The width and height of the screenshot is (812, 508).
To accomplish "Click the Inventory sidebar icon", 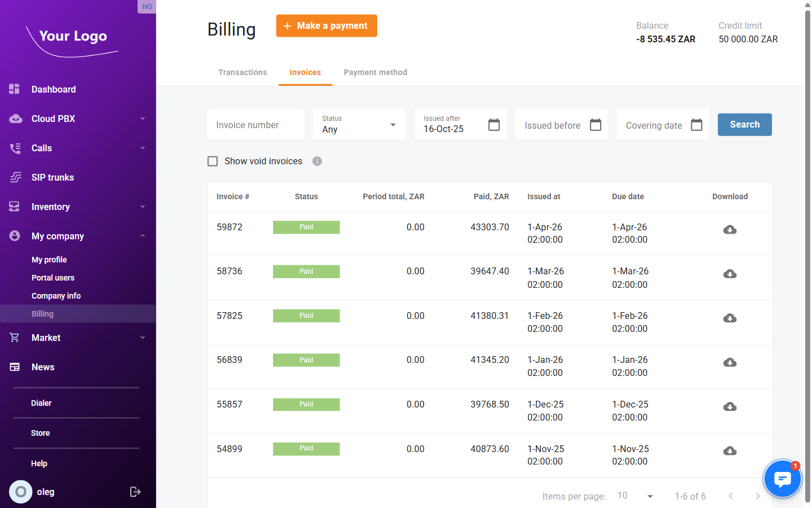I will click(15, 207).
